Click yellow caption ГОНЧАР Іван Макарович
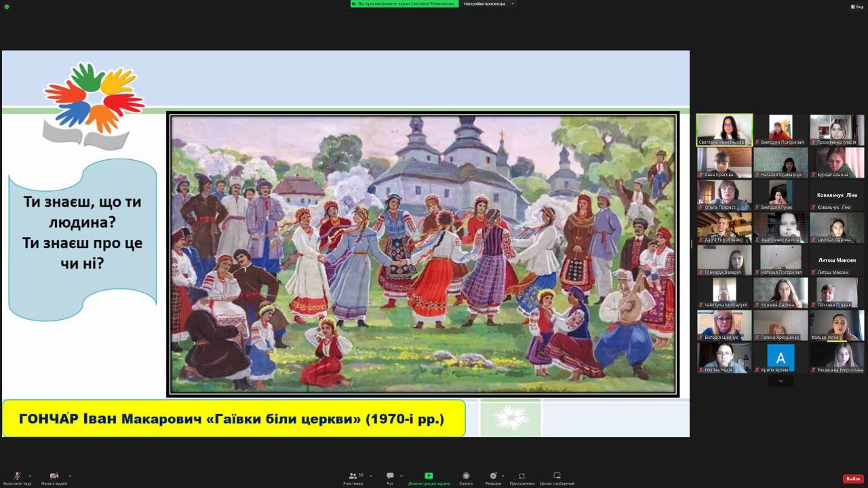Viewport: 868px width, 488px height. pyautogui.click(x=233, y=418)
